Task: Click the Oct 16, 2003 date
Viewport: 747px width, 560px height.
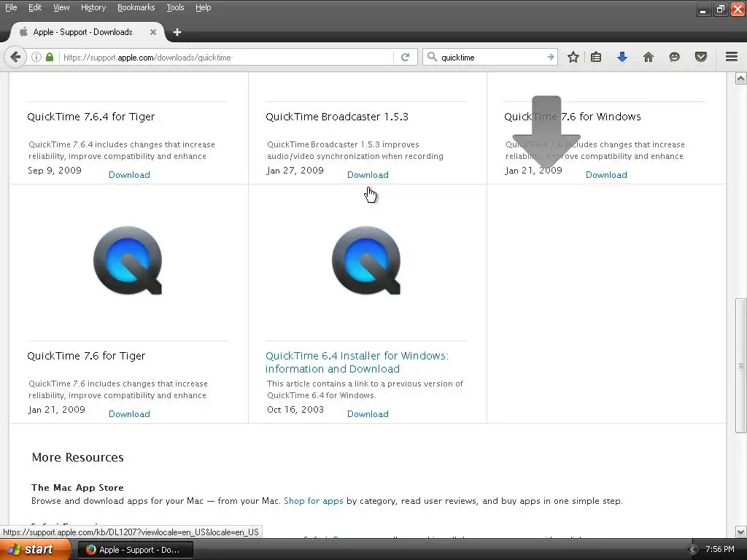Action: 295,410
